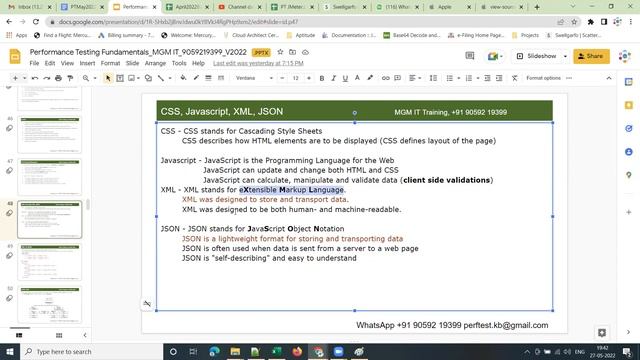This screenshot has width=640, height=360.
Task: Switch to grid view of slides
Action: pos(59,335)
